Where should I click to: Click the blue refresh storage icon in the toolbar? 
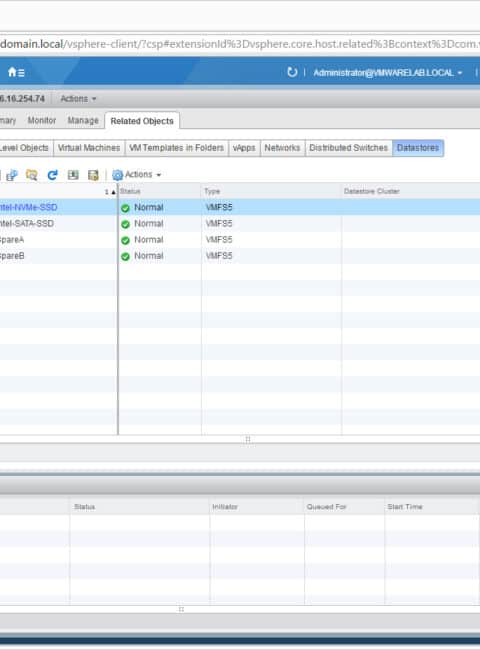tap(52, 175)
